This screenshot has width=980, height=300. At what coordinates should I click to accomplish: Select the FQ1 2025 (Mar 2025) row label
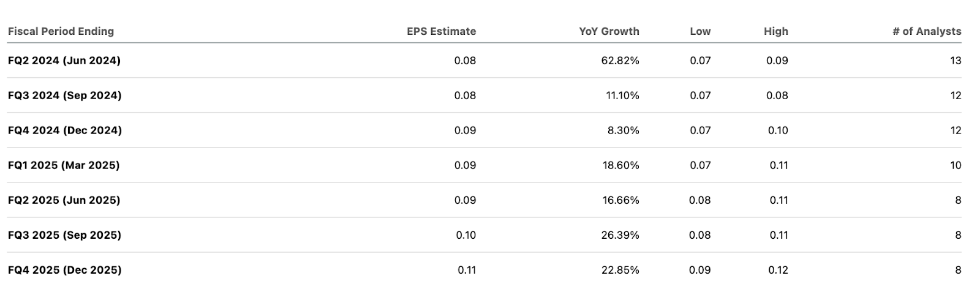(64, 165)
